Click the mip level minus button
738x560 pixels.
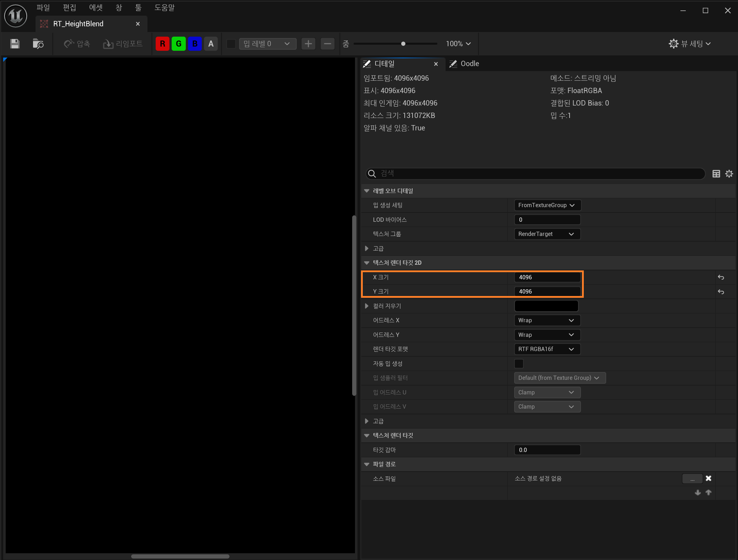coord(327,44)
